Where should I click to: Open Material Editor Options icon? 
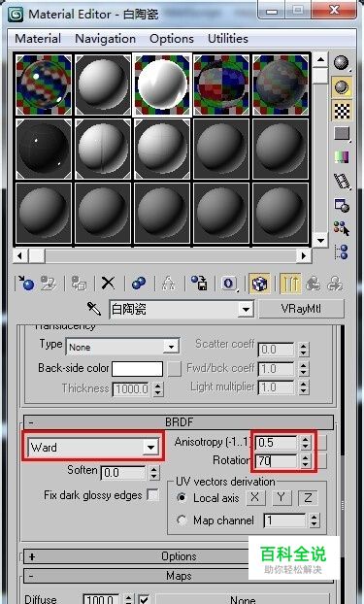pyautogui.click(x=342, y=205)
